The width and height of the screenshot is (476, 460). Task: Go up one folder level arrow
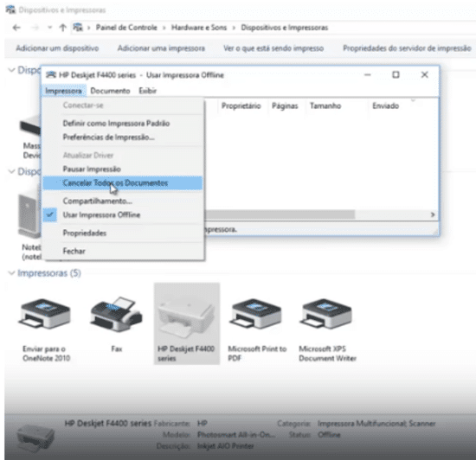pyautogui.click(x=63, y=28)
